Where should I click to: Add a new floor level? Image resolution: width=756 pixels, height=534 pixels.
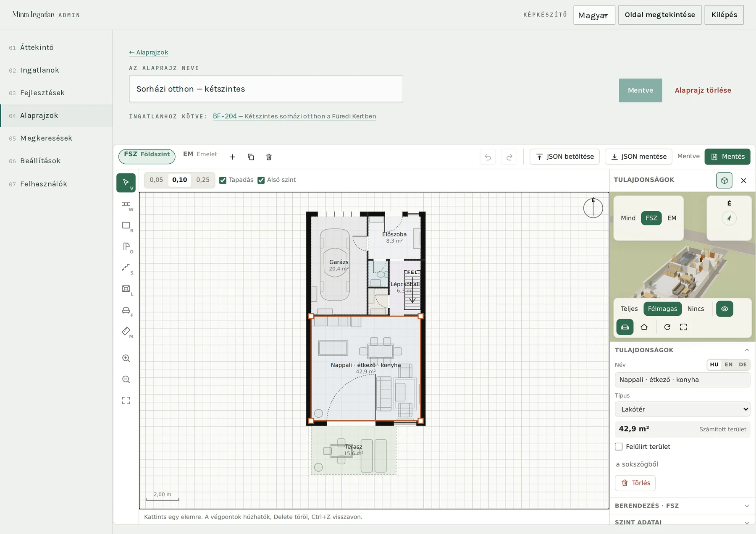(232, 157)
